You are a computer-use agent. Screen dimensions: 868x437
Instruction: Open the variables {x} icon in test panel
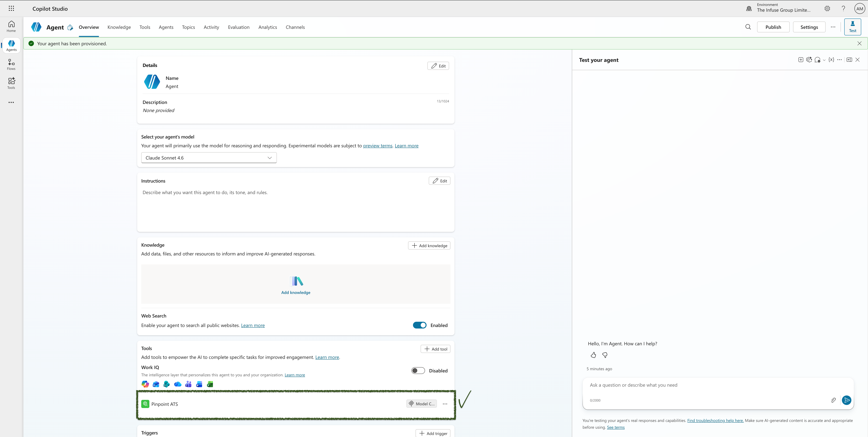tap(831, 60)
